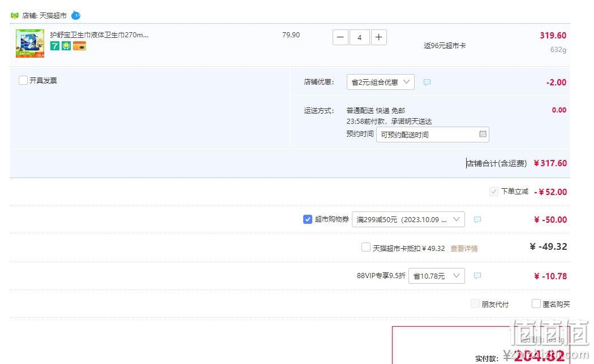The width and height of the screenshot is (594, 364).
Task: Open the 满299减50元 coupon dropdown
Action: click(x=408, y=219)
